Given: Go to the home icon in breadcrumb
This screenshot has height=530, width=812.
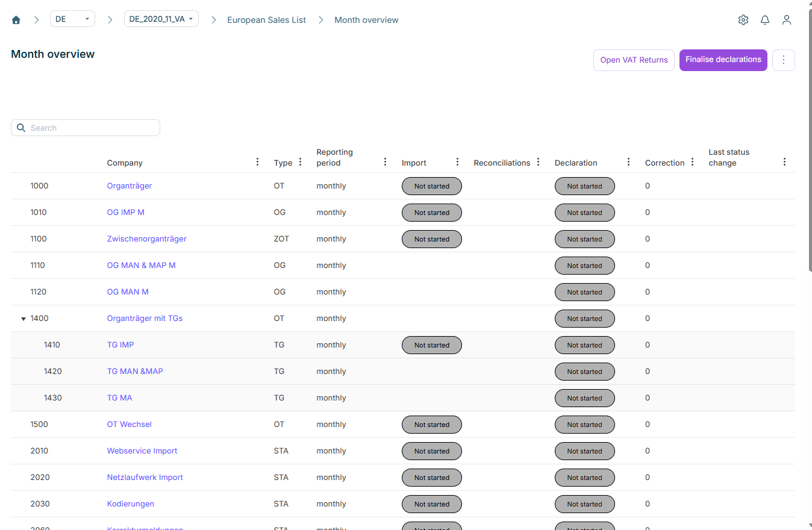Looking at the screenshot, I should (x=16, y=20).
